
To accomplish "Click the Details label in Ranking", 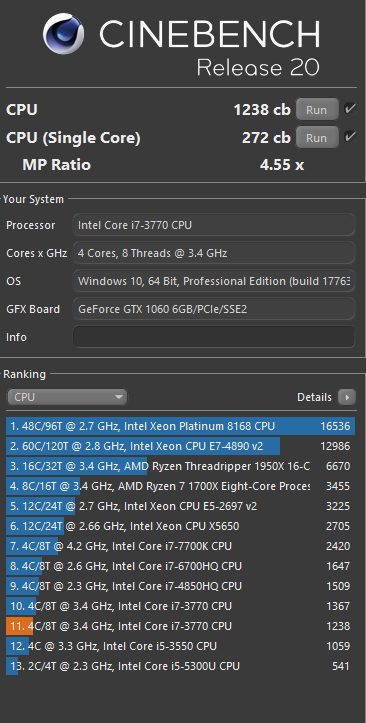I will (x=314, y=397).
